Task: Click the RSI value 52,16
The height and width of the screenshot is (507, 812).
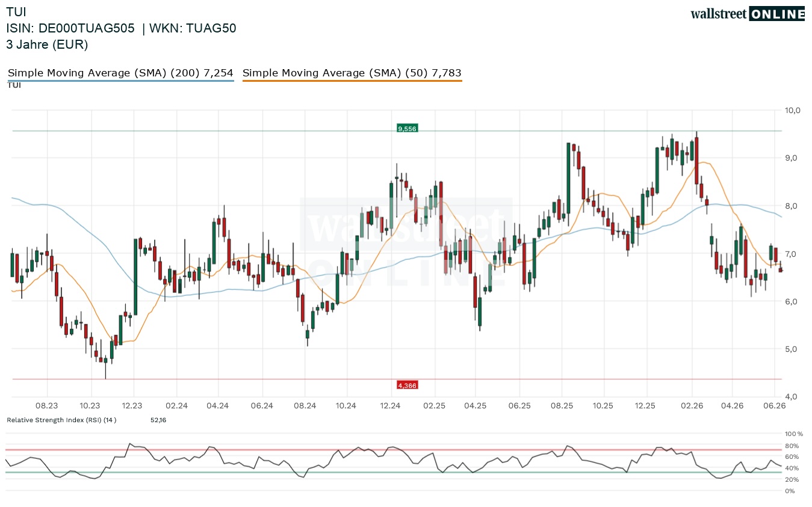Action: pyautogui.click(x=158, y=420)
